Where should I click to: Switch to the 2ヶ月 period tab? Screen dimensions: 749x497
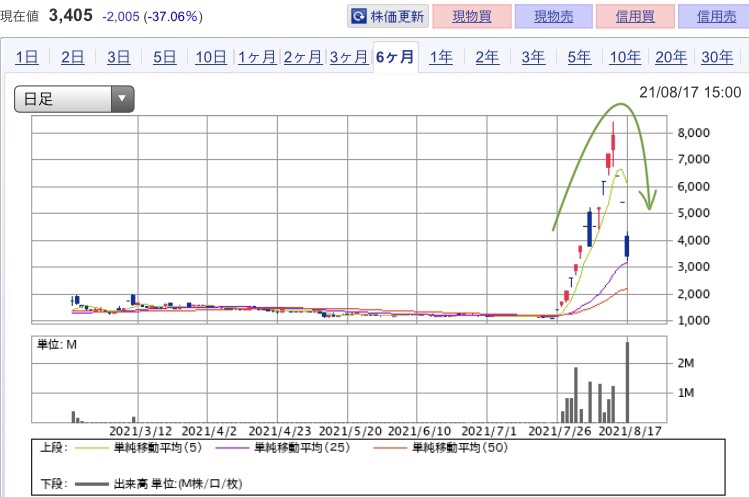click(x=303, y=57)
